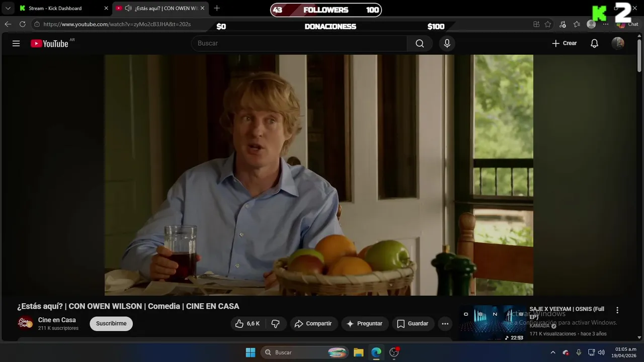644x362 pixels.
Task: Go back with browser back arrow
Action: [8, 24]
